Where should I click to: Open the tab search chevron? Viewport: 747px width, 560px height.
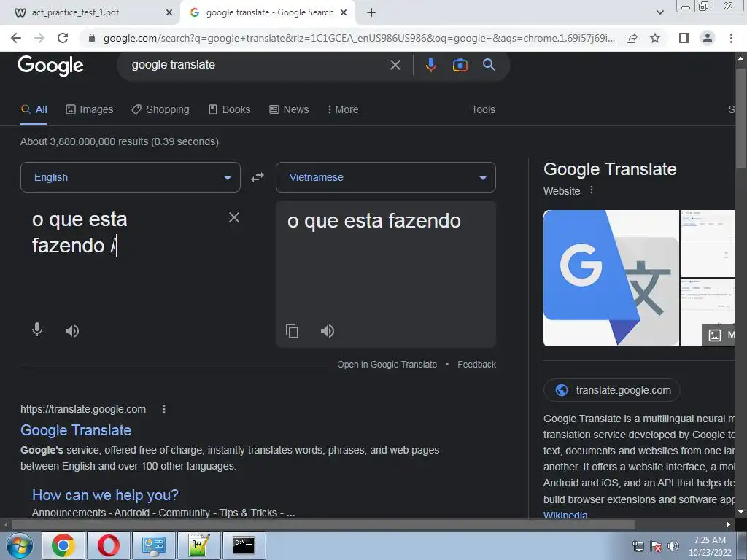coord(659,12)
